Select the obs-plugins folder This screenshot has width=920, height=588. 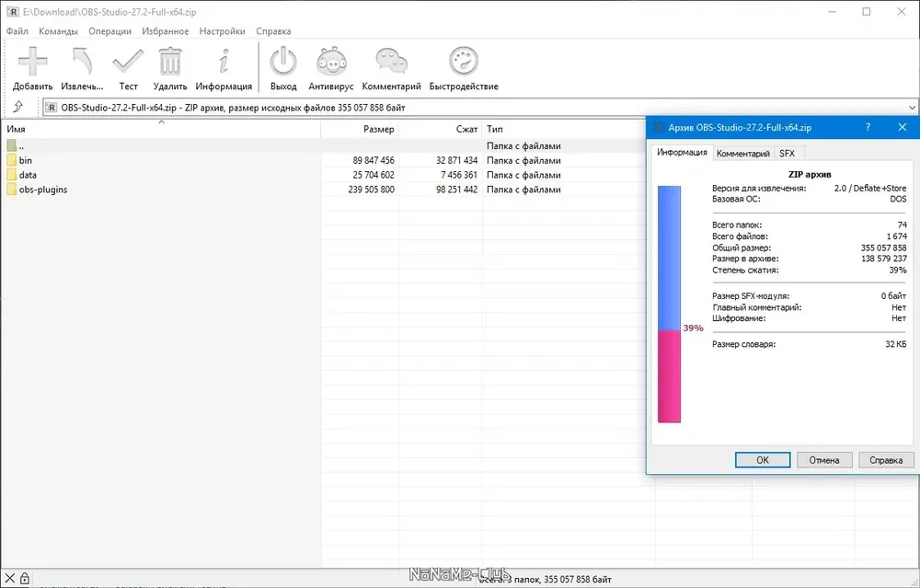tap(43, 190)
